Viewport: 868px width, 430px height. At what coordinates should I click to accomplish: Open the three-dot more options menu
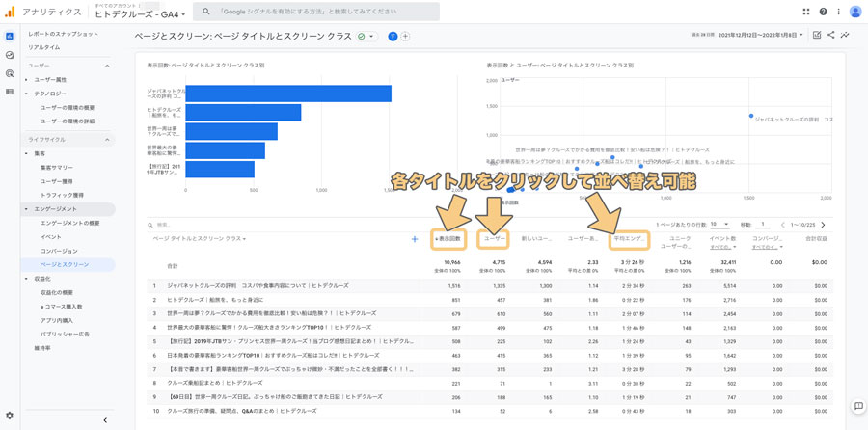tap(838, 12)
